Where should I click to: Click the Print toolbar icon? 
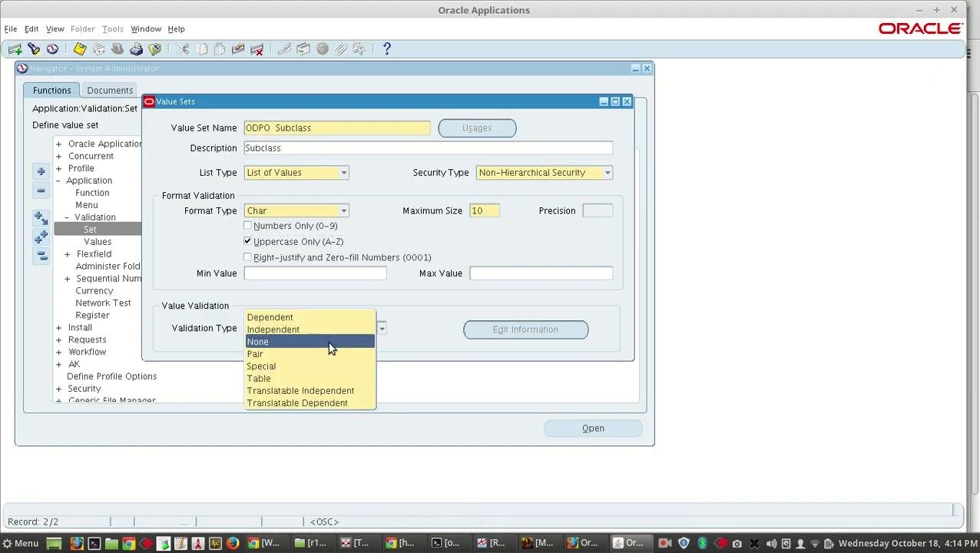136,49
